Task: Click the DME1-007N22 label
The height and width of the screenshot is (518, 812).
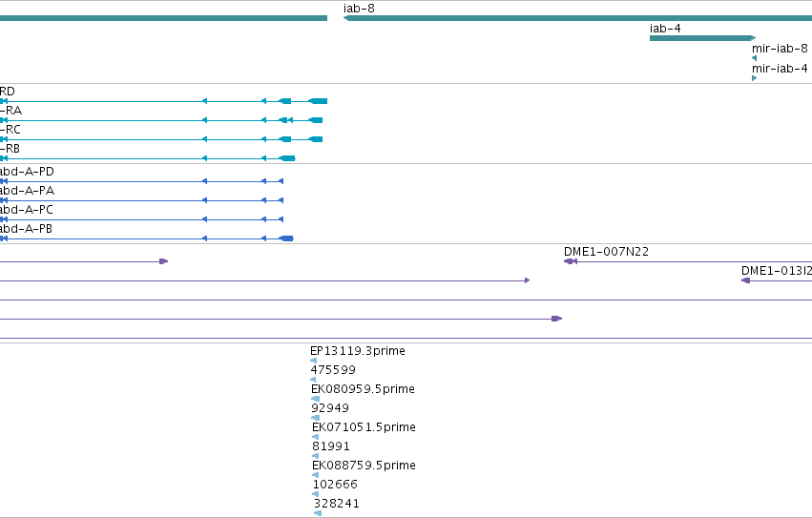Action: (606, 252)
